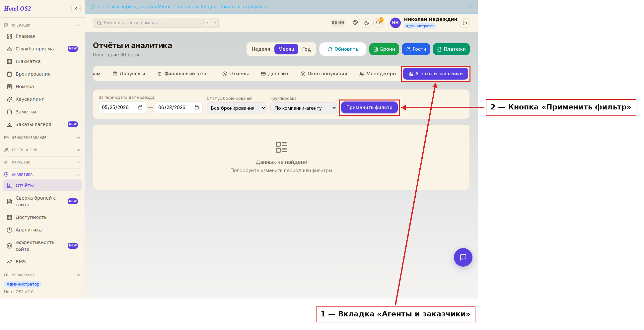Screen dimensions: 644x330
Task: Collapse the sidebar with chevron icon
Action: pyautogui.click(x=76, y=9)
